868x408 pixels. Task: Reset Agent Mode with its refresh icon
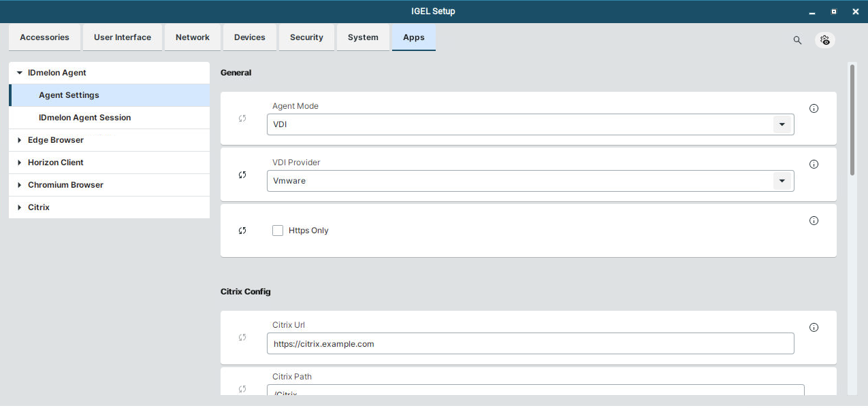coord(242,118)
